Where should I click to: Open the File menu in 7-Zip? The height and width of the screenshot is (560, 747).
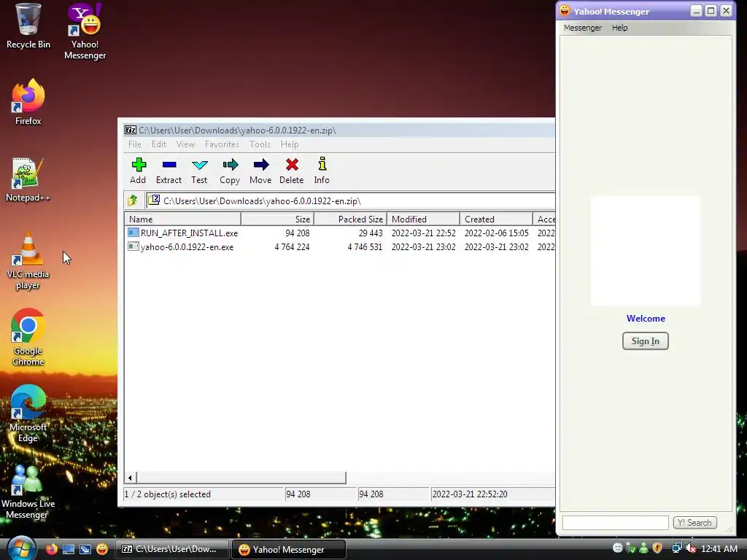pos(135,144)
